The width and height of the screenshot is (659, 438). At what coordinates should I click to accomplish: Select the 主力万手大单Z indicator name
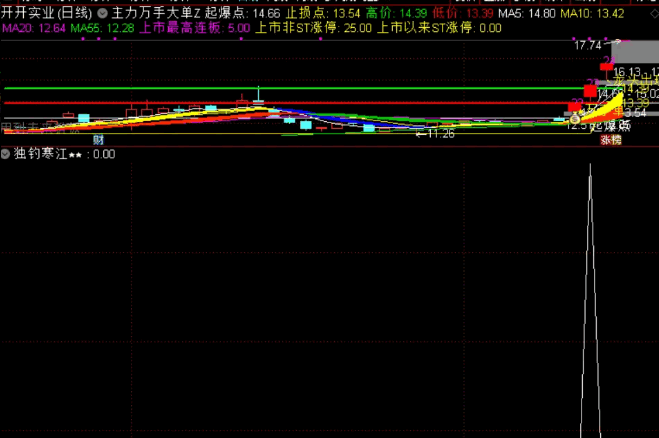156,13
